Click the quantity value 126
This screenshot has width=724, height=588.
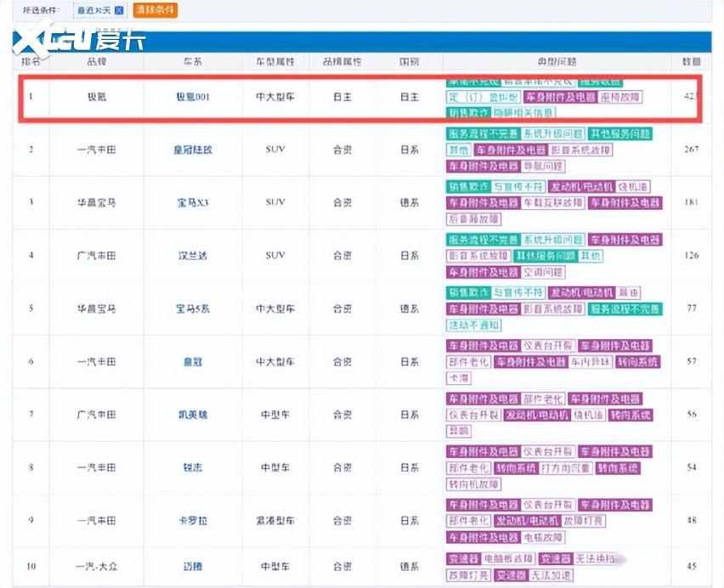pyautogui.click(x=691, y=255)
